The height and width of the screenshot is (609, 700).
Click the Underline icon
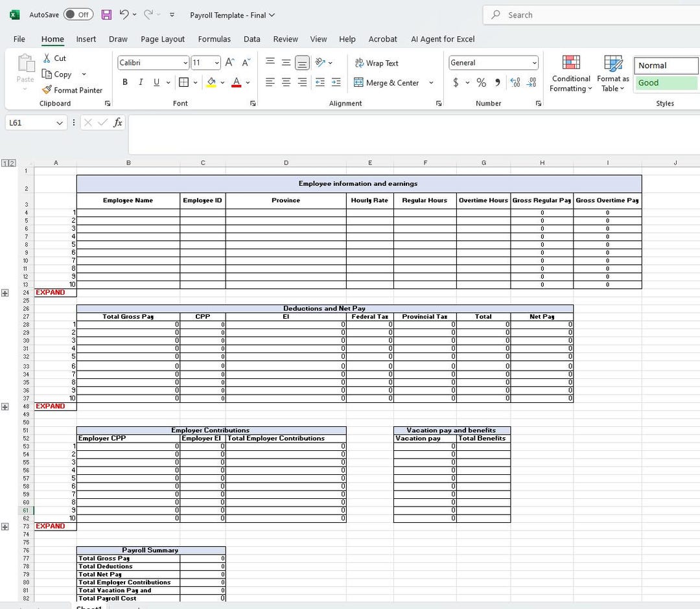tap(156, 82)
